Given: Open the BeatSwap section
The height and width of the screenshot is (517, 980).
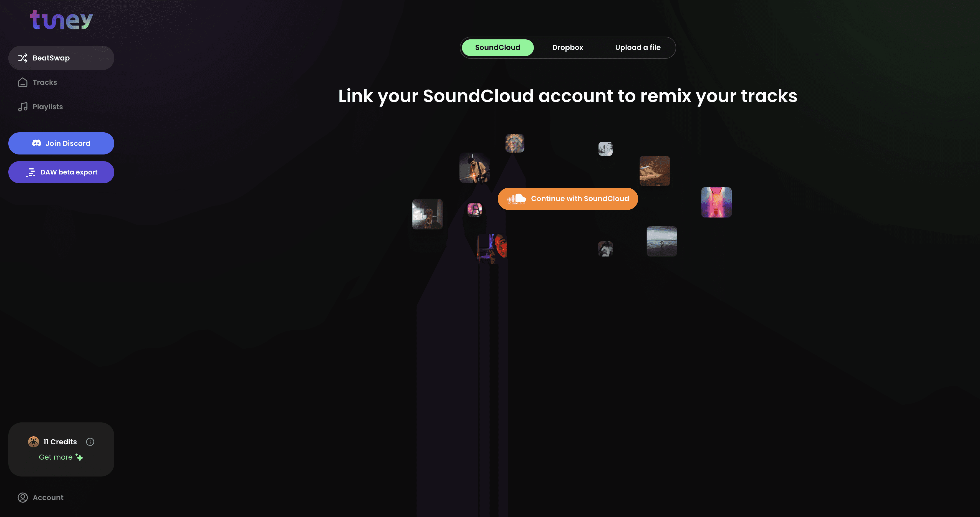Looking at the screenshot, I should click(x=61, y=58).
